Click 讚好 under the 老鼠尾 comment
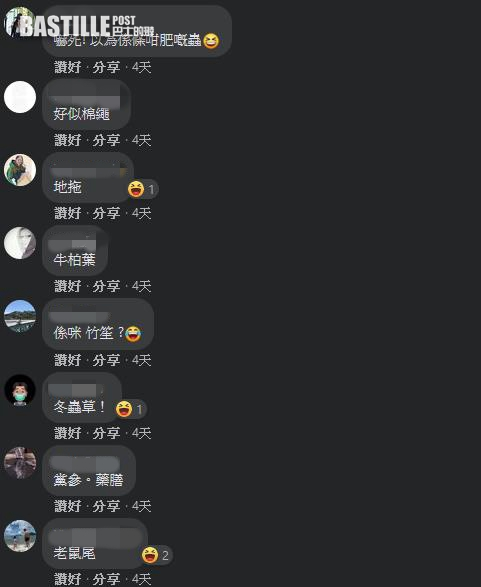The width and height of the screenshot is (481, 587). coord(68,579)
